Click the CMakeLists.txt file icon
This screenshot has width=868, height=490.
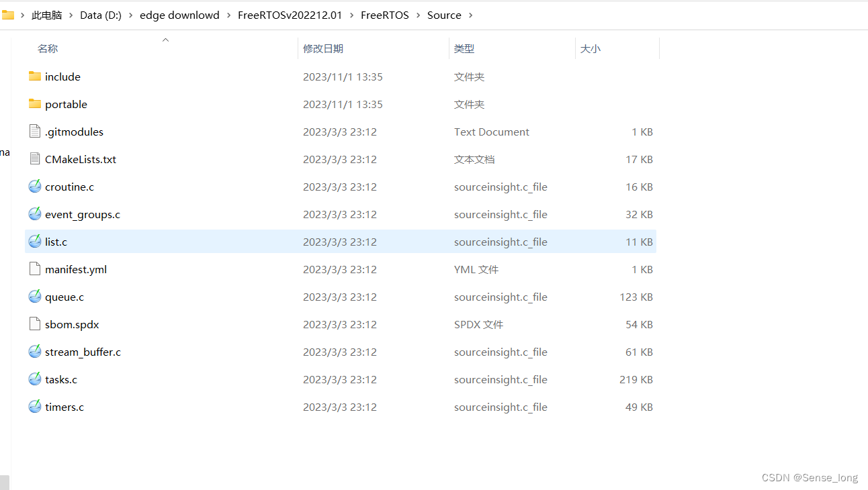[x=35, y=158]
